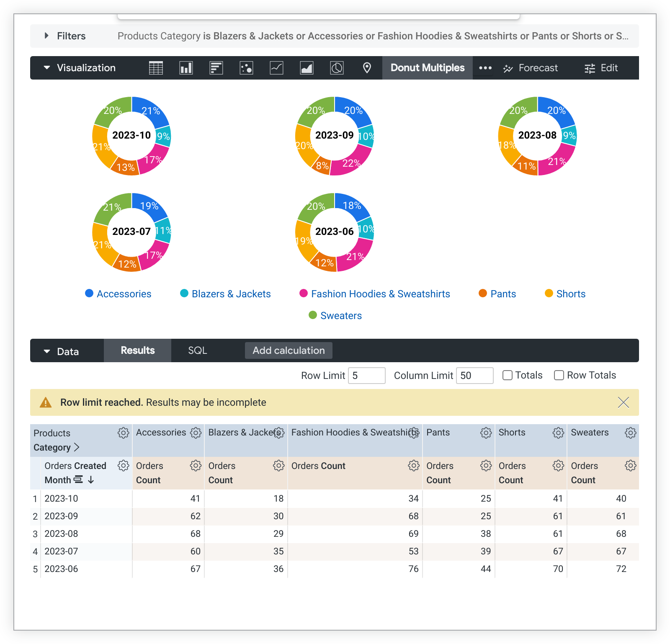Image resolution: width=670 pixels, height=644 pixels.
Task: Pick the area chart visualization
Action: [307, 68]
